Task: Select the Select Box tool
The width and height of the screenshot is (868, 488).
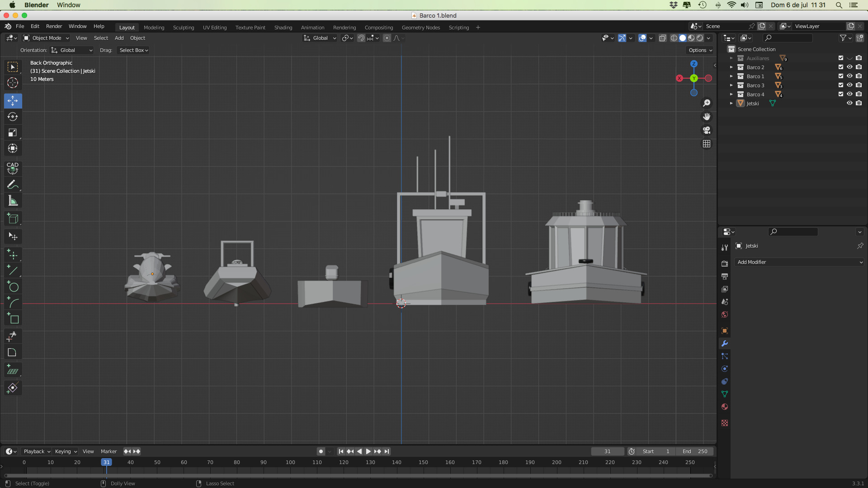Action: 13,67
